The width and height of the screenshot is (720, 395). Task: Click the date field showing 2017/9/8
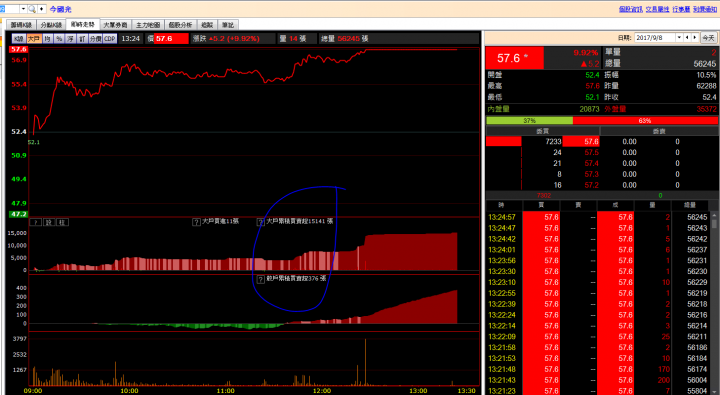[x=655, y=38]
